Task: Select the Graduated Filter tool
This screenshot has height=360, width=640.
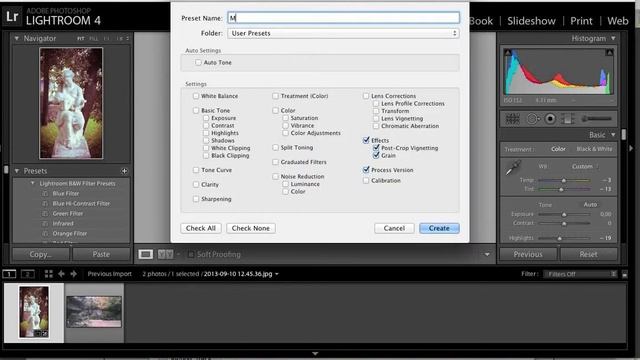Action: tap(567, 119)
